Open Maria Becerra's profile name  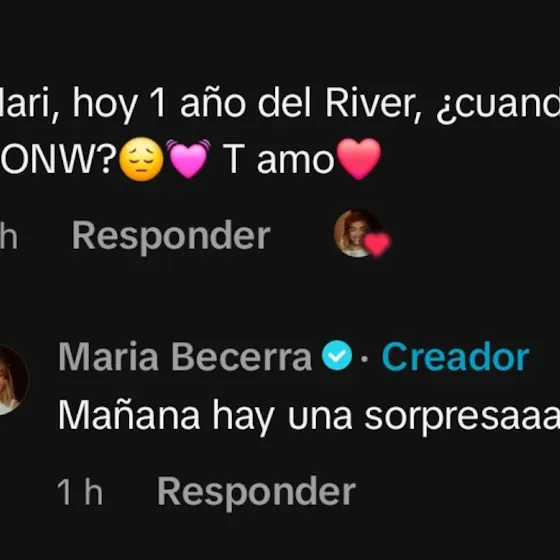tap(185, 357)
